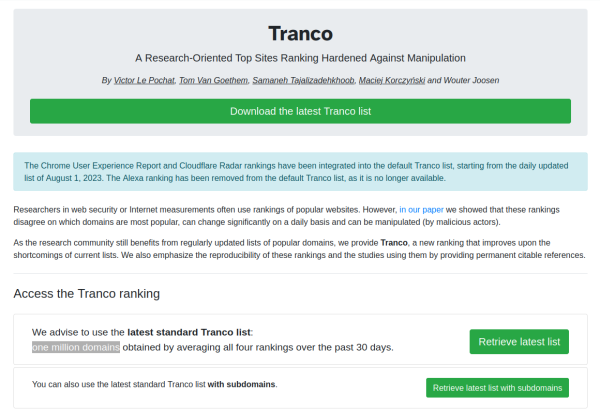Screen dimensions: 600x411
Task: Click the highlighted 'one million domains' text
Action: 76,347
